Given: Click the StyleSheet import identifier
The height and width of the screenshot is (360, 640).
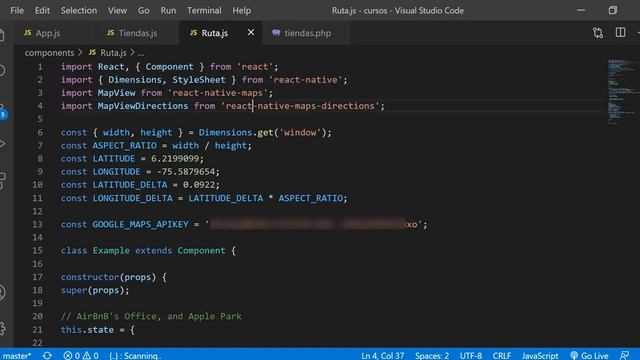Looking at the screenshot, I should click(x=199, y=80).
